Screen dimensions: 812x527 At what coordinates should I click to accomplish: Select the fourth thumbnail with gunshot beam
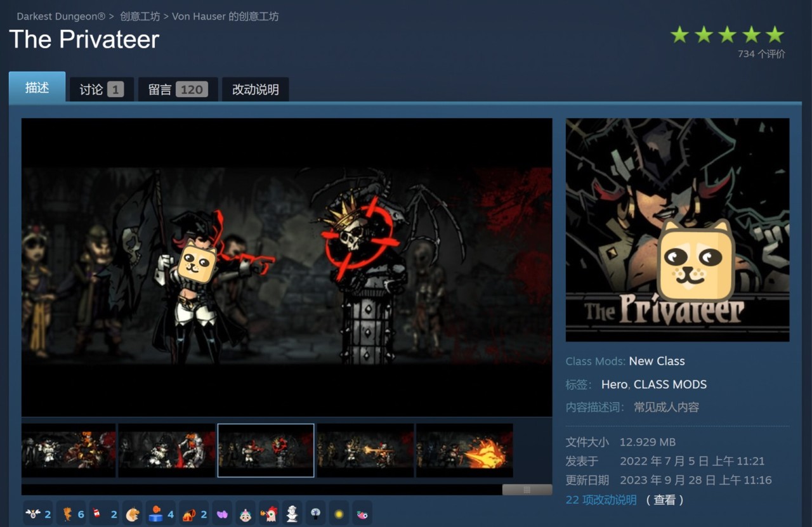pos(365,450)
